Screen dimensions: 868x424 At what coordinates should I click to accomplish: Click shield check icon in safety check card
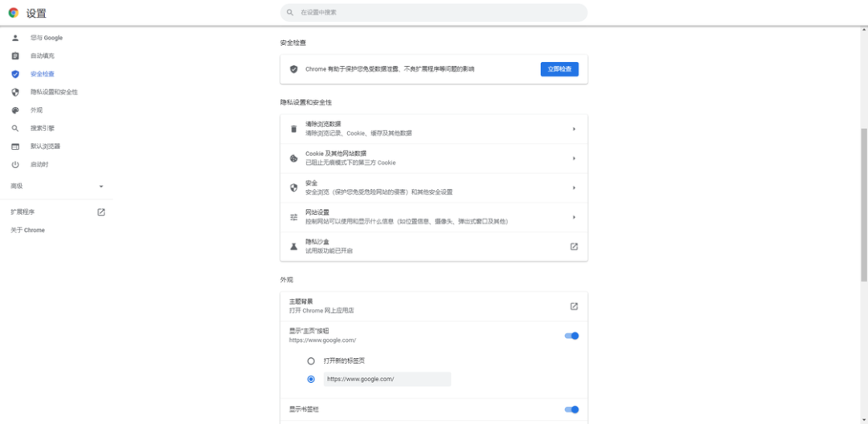click(294, 69)
